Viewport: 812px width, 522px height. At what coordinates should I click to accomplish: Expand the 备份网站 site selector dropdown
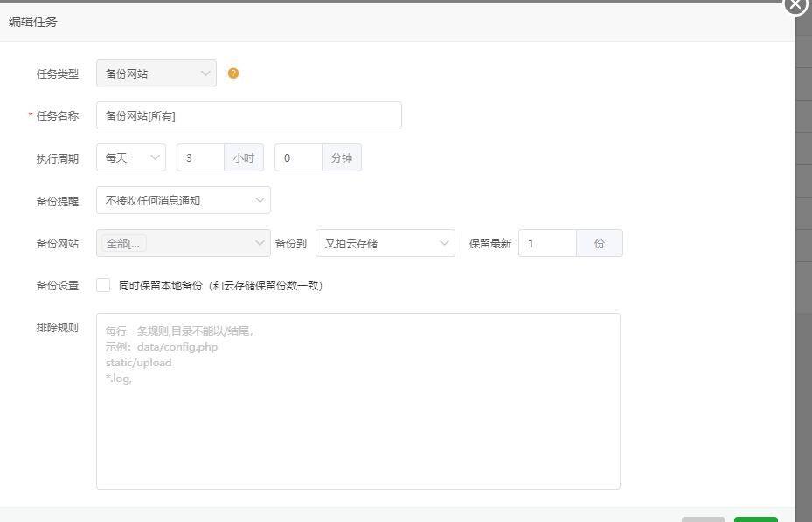tap(184, 243)
